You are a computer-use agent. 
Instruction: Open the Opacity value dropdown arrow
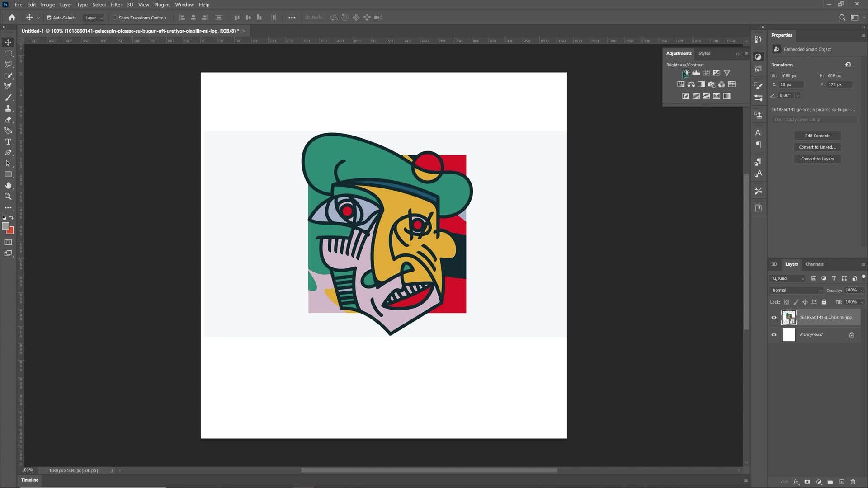point(862,290)
